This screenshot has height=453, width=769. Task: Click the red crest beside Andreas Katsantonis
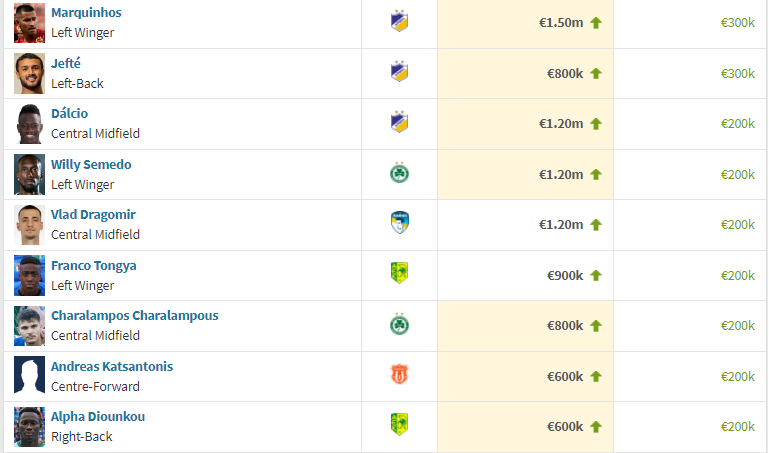click(x=399, y=376)
